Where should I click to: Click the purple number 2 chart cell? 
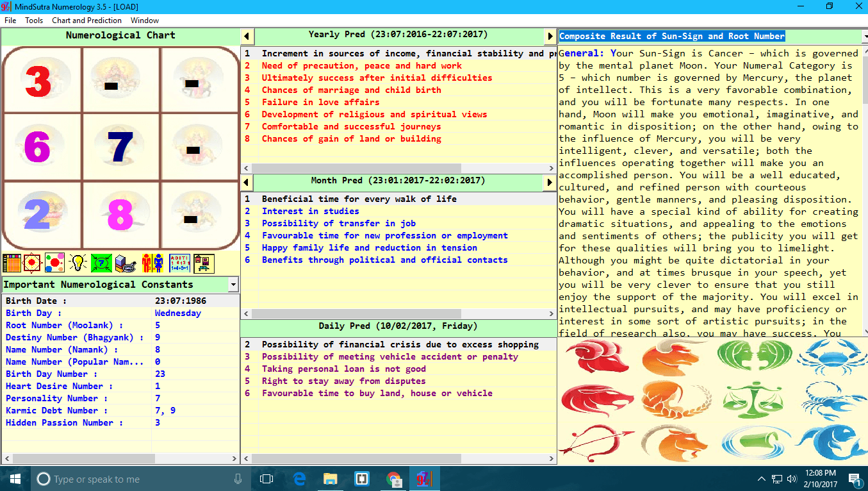tap(41, 213)
